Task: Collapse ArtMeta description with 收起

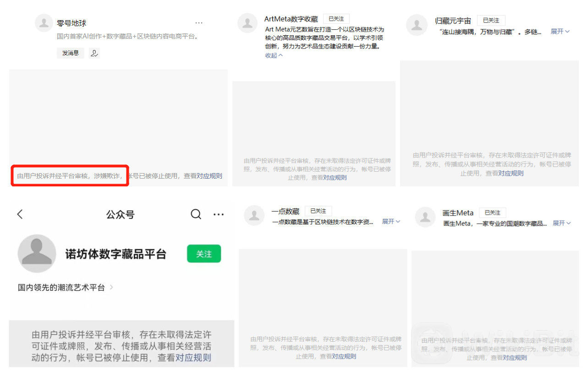Action: click(274, 55)
